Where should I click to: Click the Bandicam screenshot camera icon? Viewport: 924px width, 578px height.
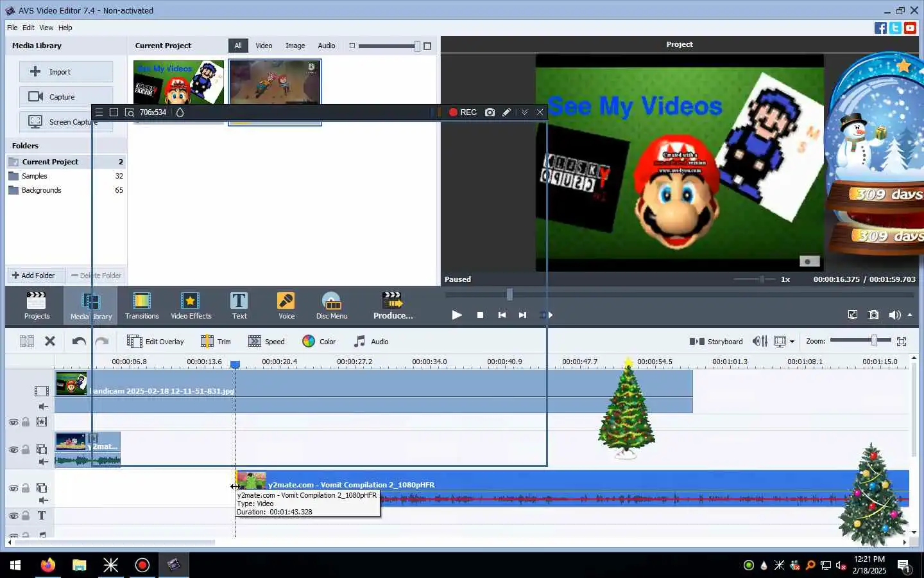pos(490,112)
